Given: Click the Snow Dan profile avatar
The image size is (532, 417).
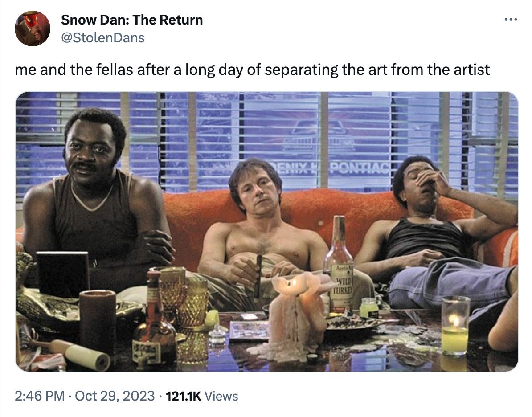Looking at the screenshot, I should tap(33, 29).
